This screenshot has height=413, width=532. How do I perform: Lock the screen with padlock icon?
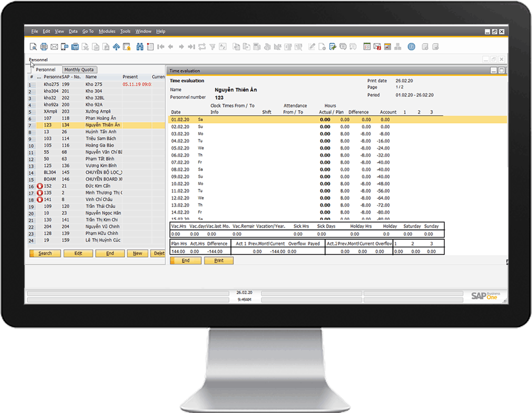127,47
